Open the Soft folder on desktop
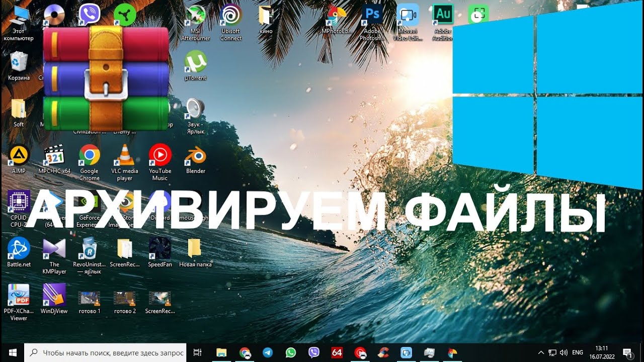644x362 pixels. coord(19,113)
